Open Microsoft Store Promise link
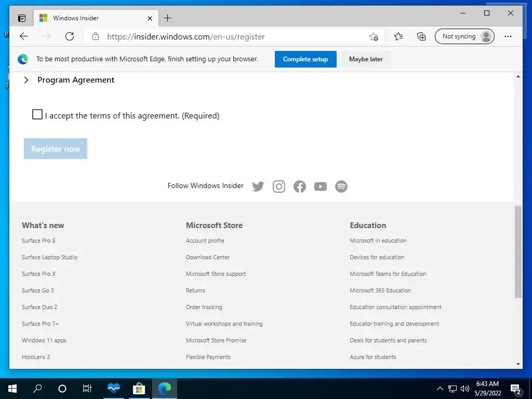Image resolution: width=532 pixels, height=399 pixels. click(x=216, y=340)
